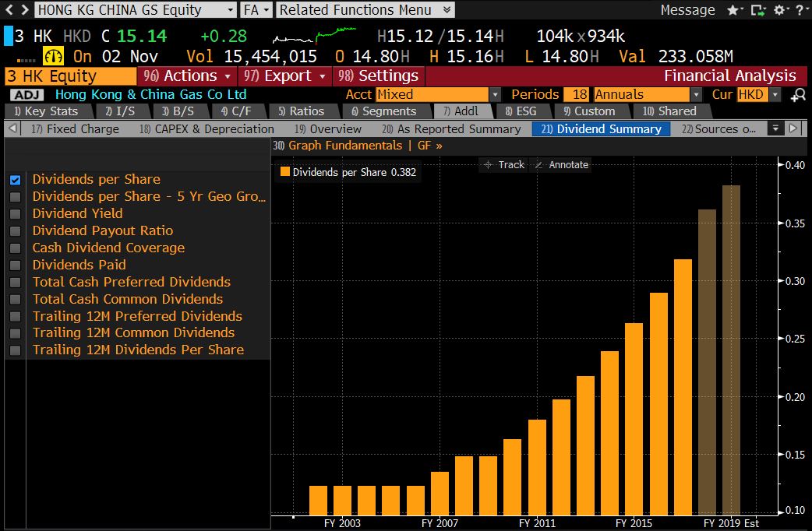Uncheck Dividends per Share checkbox
812x531 pixels.
(x=15, y=180)
